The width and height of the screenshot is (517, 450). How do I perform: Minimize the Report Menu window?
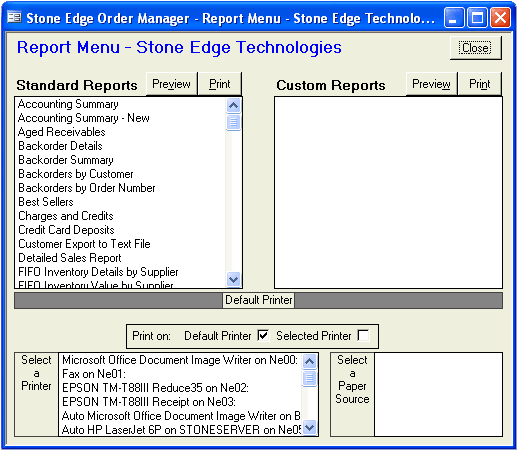coord(454,18)
